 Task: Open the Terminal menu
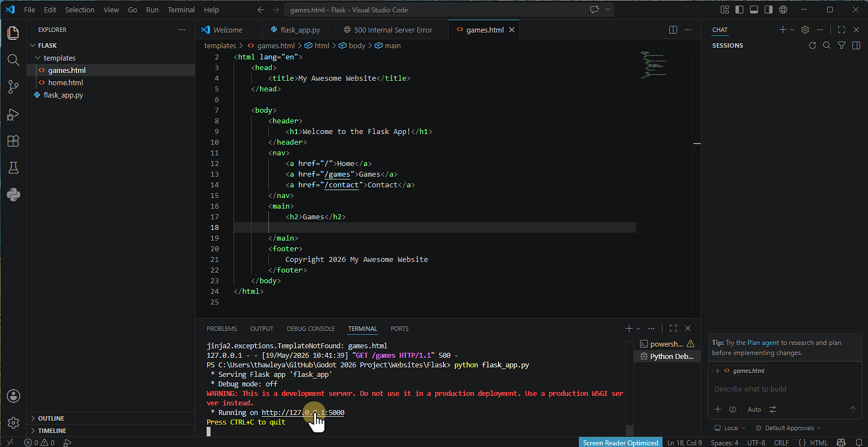coord(181,10)
